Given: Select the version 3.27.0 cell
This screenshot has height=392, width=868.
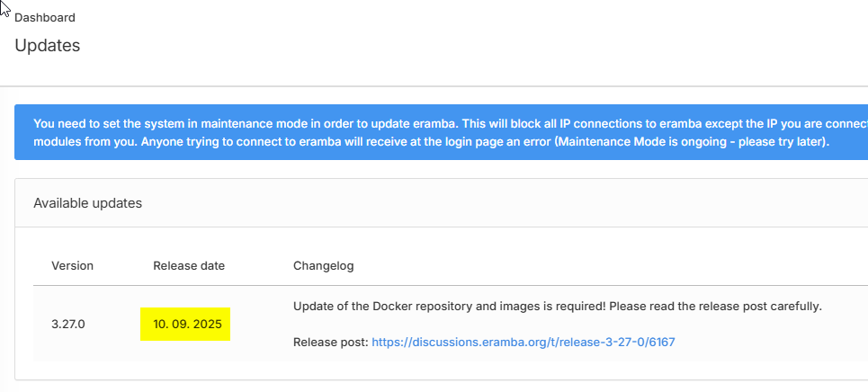Looking at the screenshot, I should 67,324.
